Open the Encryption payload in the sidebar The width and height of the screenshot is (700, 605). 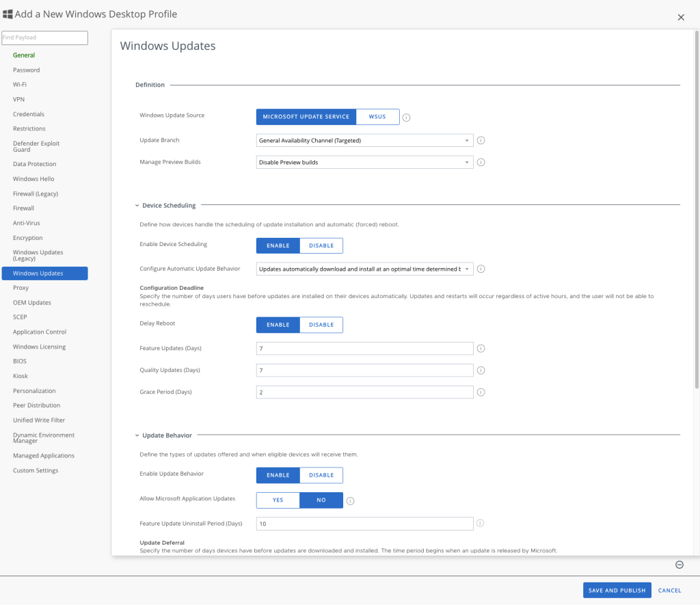click(x=28, y=238)
